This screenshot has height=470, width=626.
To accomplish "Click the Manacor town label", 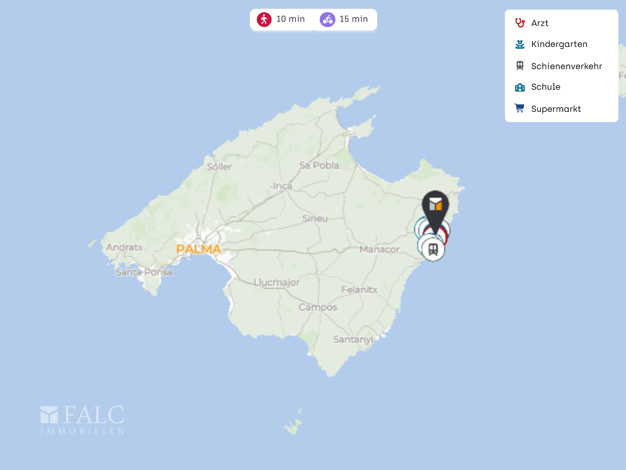I will coord(379,249).
